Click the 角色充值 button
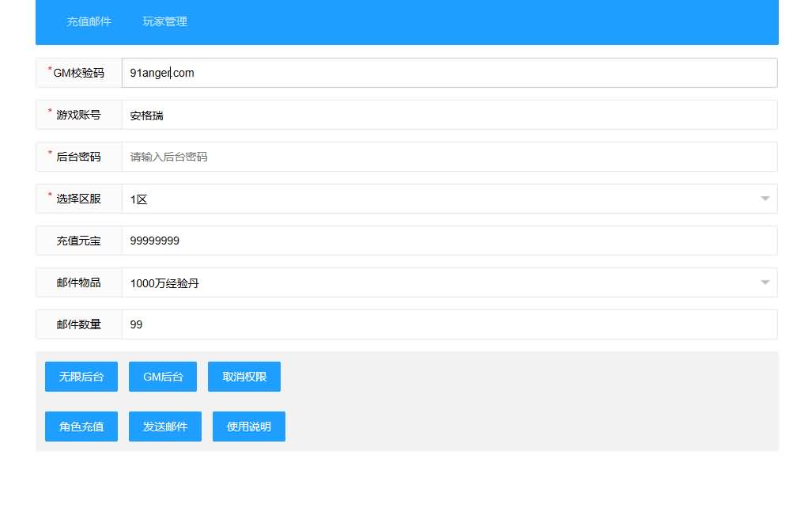Image resolution: width=812 pixels, height=527 pixels. pyautogui.click(x=81, y=427)
